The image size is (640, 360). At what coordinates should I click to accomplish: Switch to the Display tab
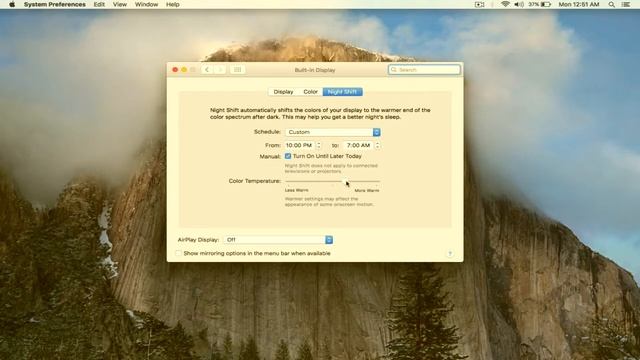coord(283,92)
